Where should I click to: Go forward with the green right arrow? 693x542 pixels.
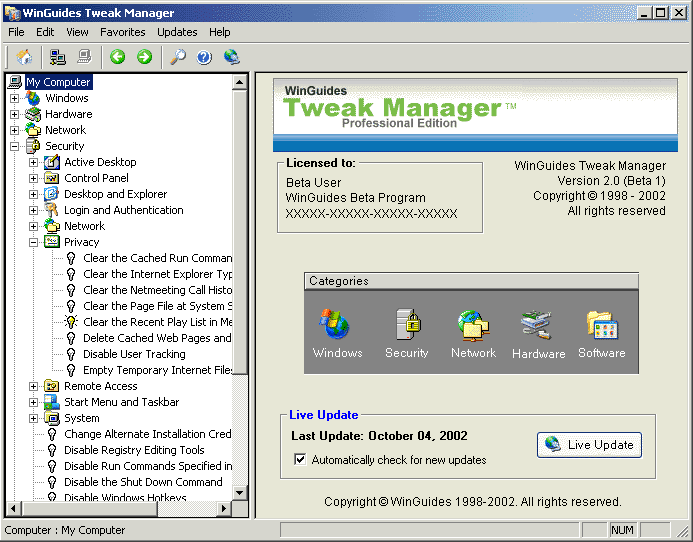click(x=145, y=57)
